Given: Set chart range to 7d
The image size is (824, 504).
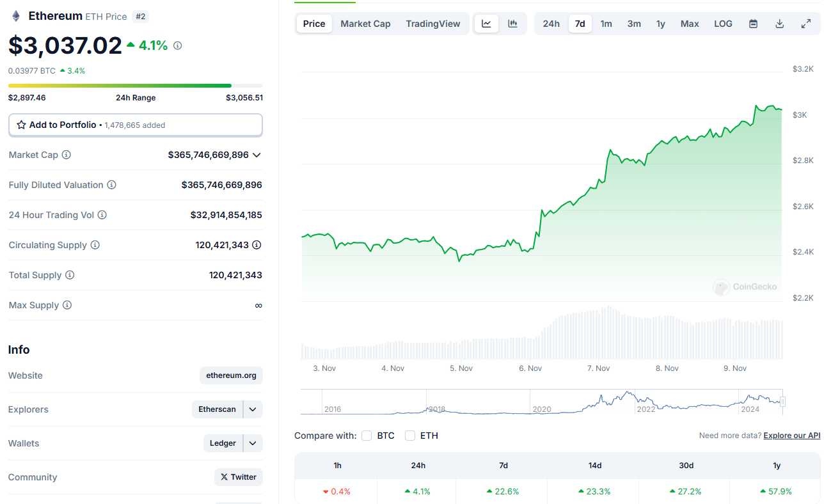Looking at the screenshot, I should point(580,24).
